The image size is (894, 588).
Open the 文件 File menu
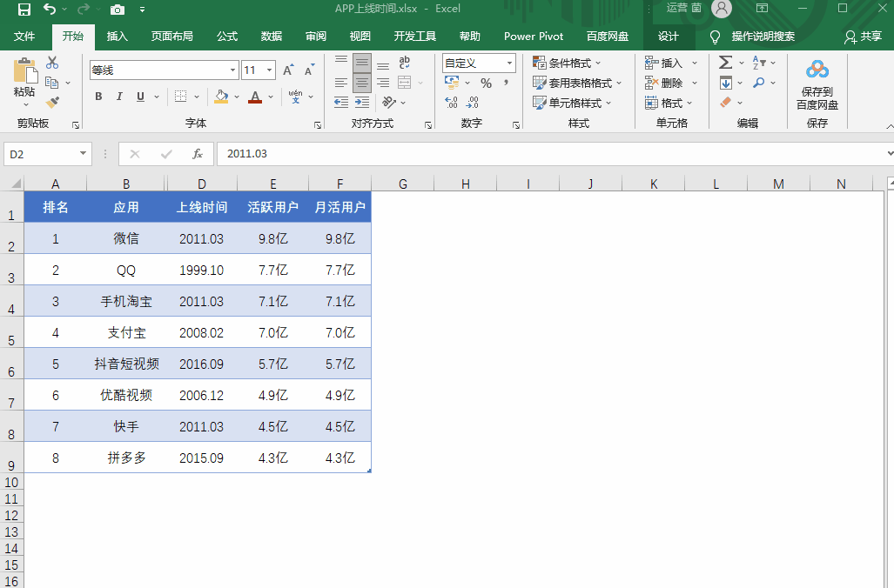coord(24,37)
